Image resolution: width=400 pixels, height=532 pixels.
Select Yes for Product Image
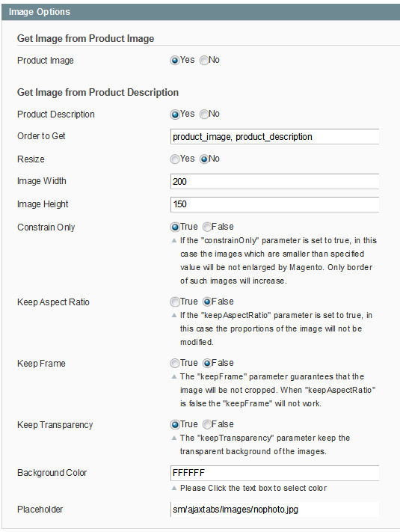(x=174, y=61)
